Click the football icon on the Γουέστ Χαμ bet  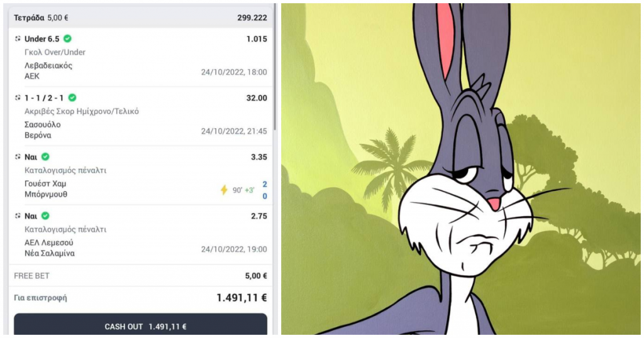point(18,156)
